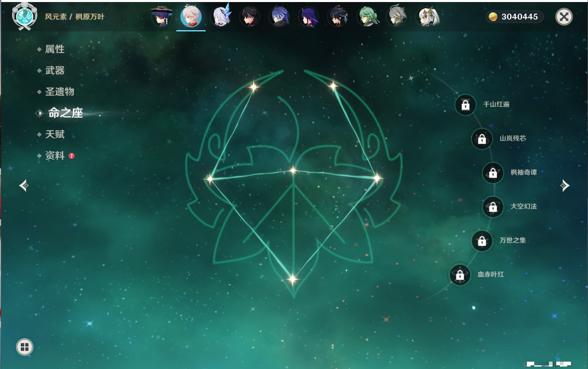Open the locked 血赤叶红 constellation node
This screenshot has width=588, height=369.
tap(460, 275)
